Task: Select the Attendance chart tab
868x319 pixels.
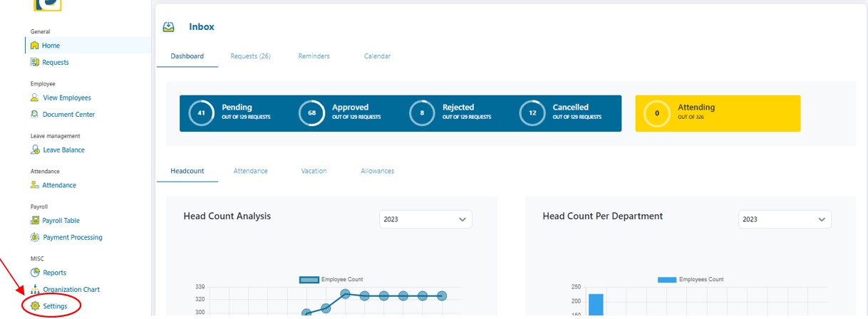Action: pos(250,171)
